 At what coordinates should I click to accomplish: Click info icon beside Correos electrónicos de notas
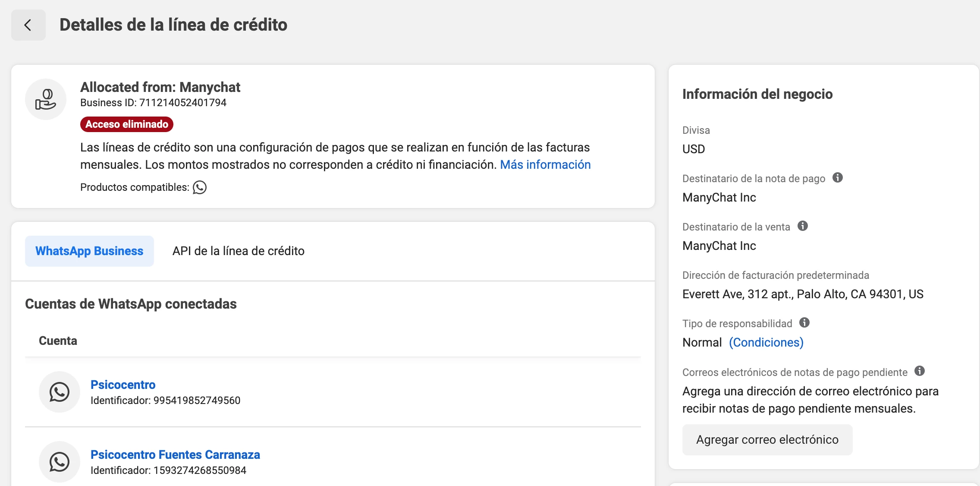coord(920,371)
